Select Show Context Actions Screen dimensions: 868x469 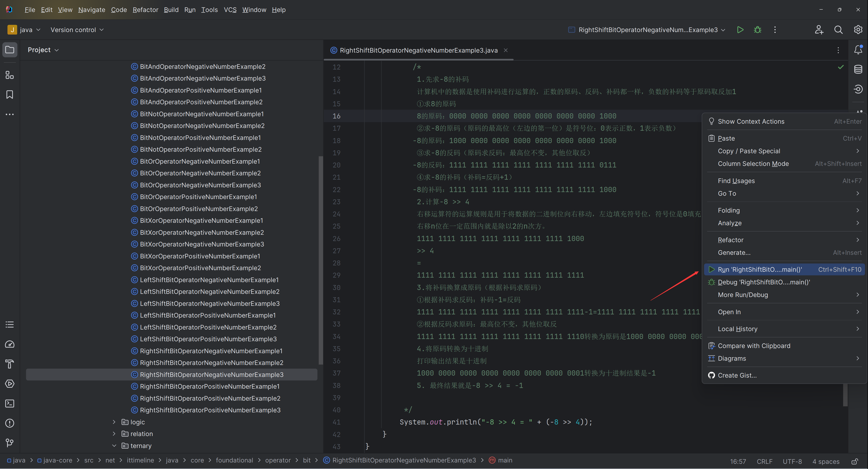point(785,121)
